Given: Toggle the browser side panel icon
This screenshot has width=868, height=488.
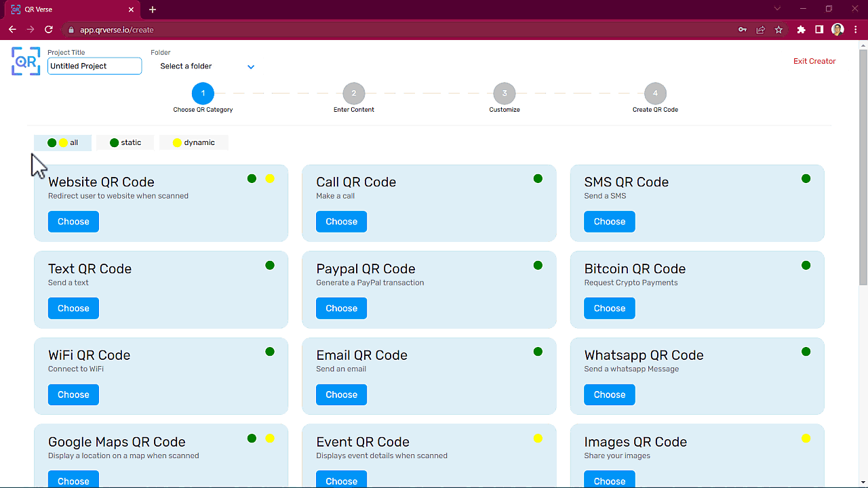Looking at the screenshot, I should (x=819, y=30).
